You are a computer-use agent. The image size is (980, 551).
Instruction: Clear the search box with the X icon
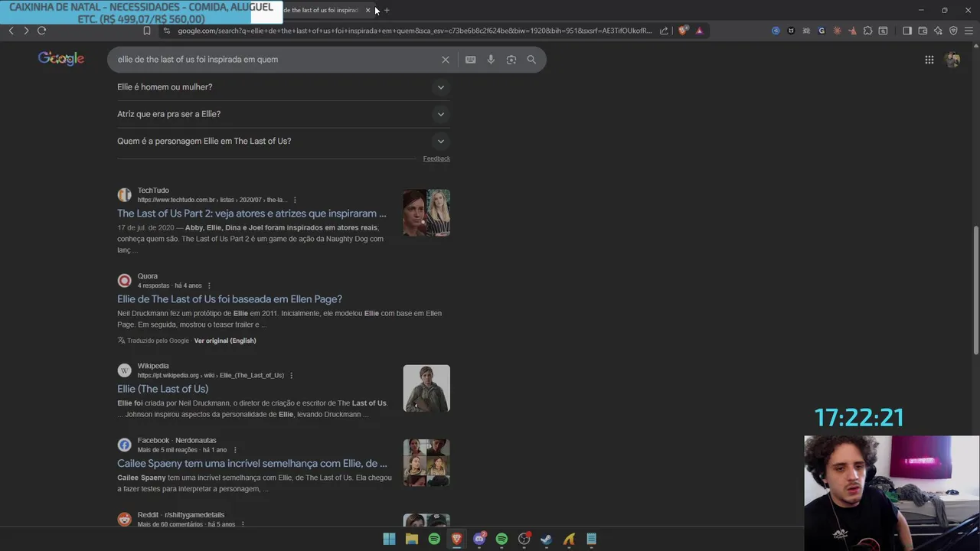point(446,60)
